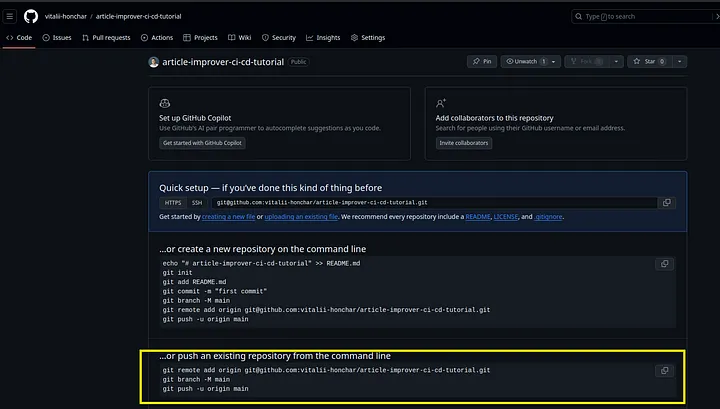
Task: Click the Public visibility badge
Action: [298, 62]
